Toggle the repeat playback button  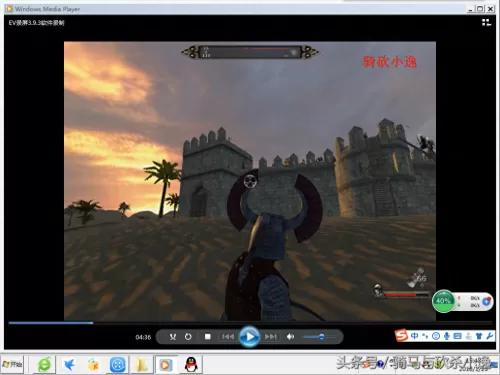[x=188, y=337]
